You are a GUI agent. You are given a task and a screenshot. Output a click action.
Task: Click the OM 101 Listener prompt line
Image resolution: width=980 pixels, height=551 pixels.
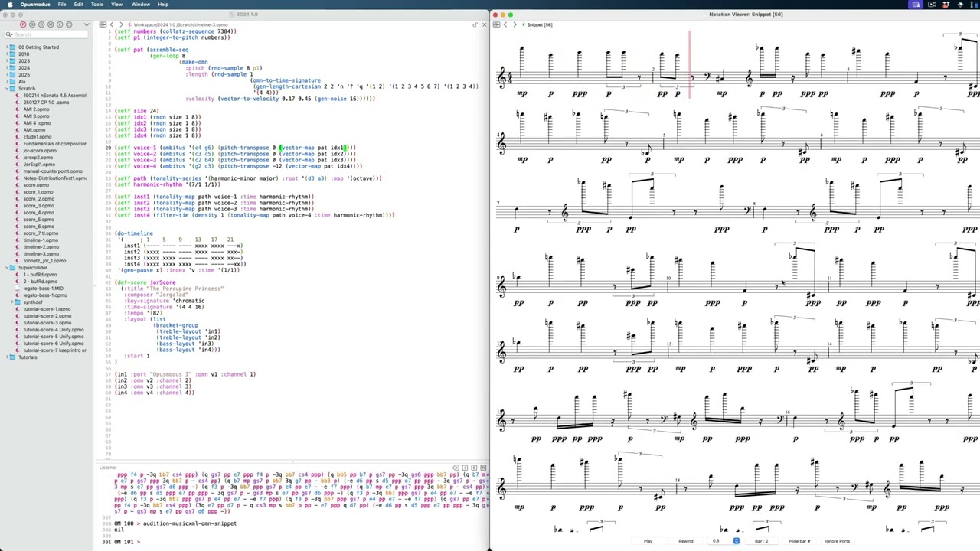click(127, 542)
